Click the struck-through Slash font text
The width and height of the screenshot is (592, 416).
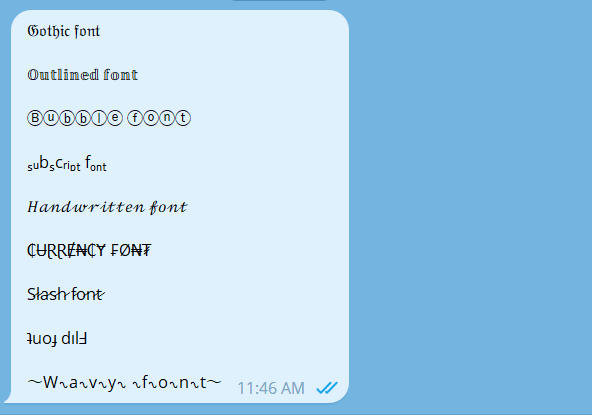(66, 294)
